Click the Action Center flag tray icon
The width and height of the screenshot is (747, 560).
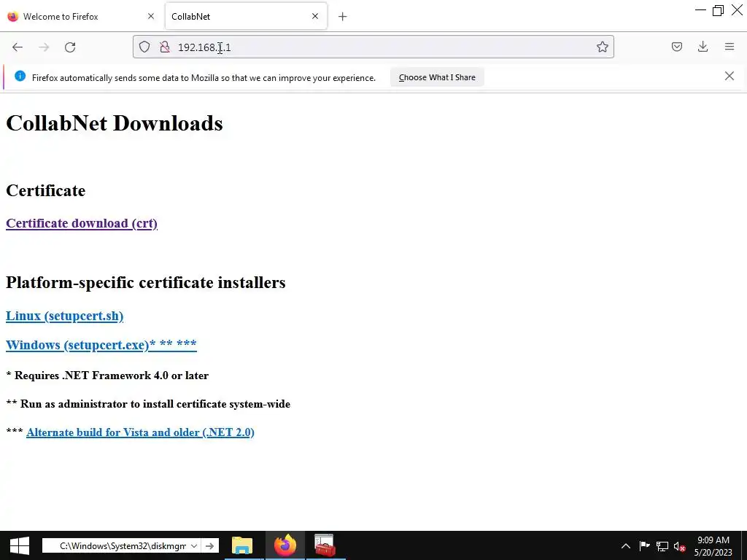point(644,545)
